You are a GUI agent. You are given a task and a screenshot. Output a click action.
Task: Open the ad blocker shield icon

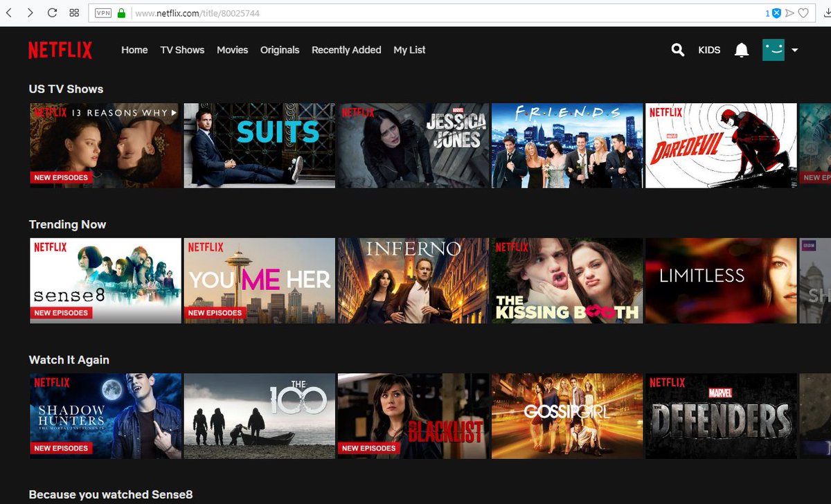[x=776, y=12]
